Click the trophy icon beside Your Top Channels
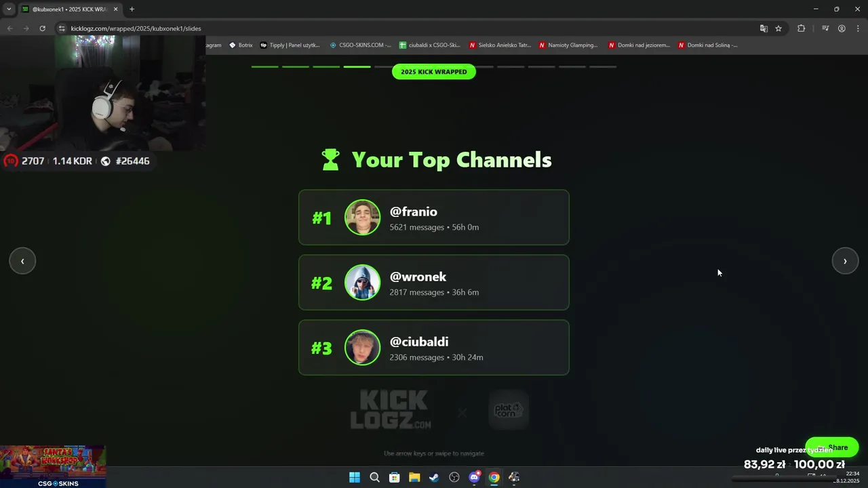This screenshot has height=488, width=868. point(330,160)
